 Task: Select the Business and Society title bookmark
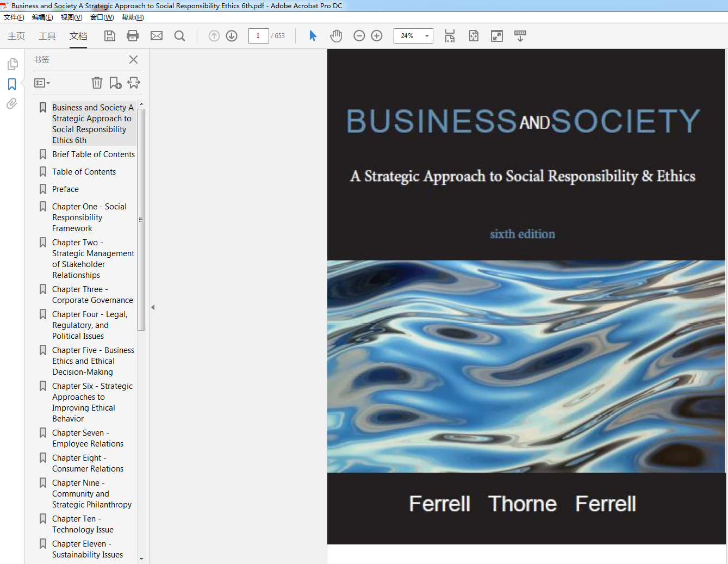tap(93, 124)
